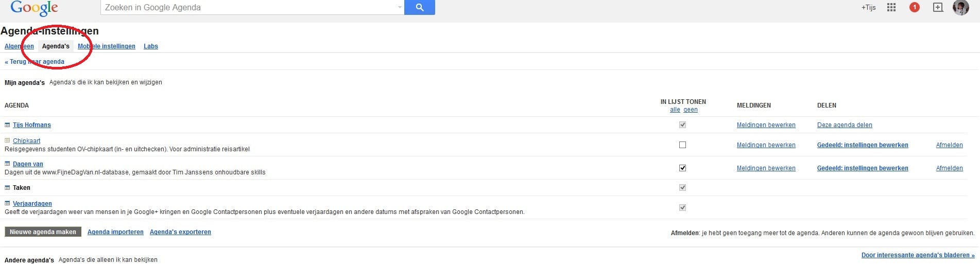The image size is (980, 267).
Task: Toggle Tijs Hofmans show-in-list checkbox
Action: coord(682,125)
